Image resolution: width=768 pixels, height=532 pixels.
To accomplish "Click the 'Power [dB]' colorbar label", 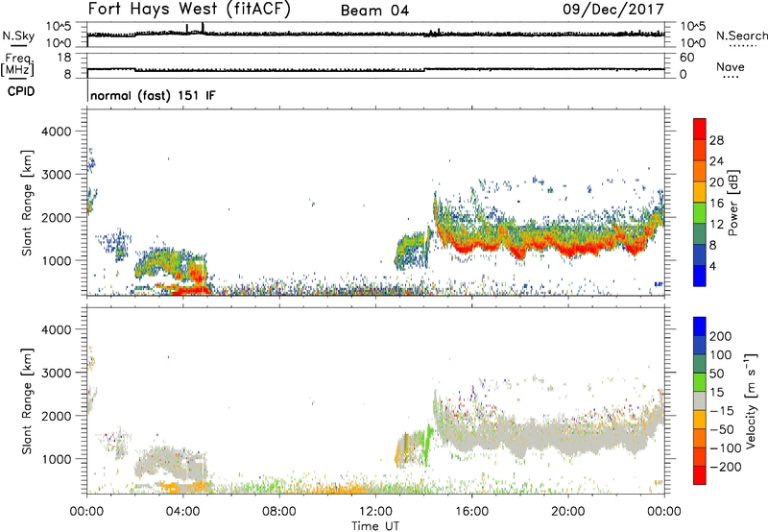I will (x=733, y=203).
